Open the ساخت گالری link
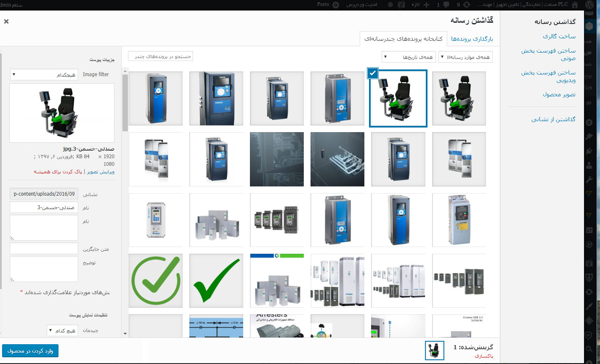Screen dimensions: 600x364 tap(559, 37)
